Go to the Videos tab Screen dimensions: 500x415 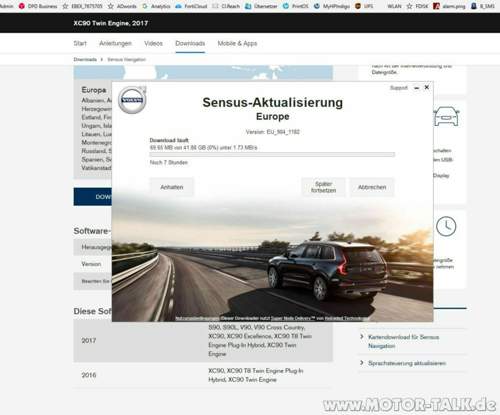[153, 43]
